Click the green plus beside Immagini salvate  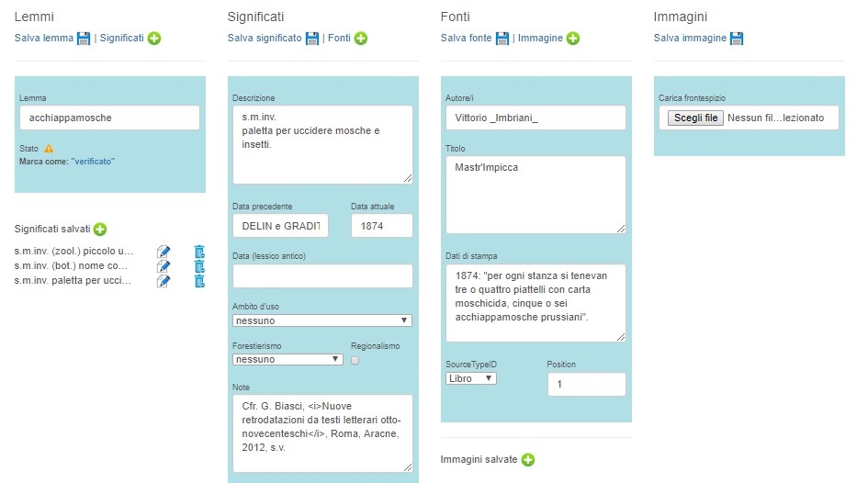528,460
